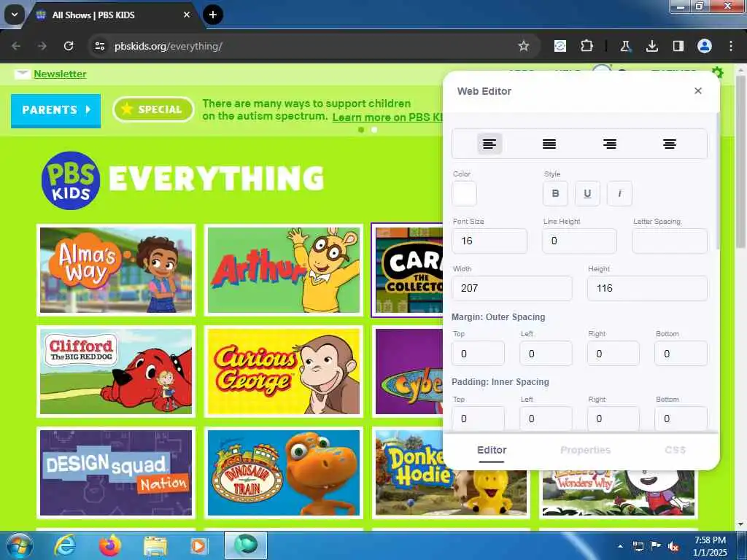747x560 pixels.
Task: Edit the Height field showing 116
Action: [x=647, y=288]
